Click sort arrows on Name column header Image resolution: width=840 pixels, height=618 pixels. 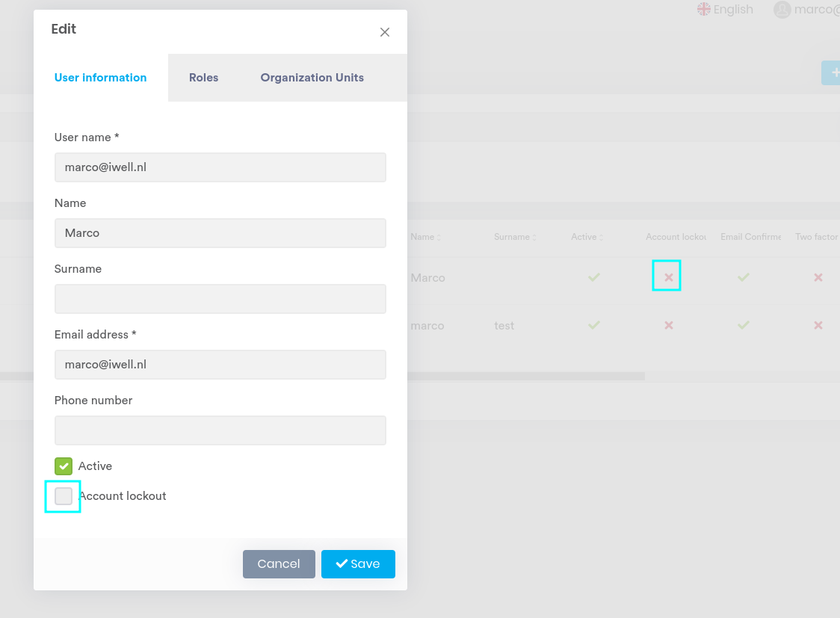click(x=438, y=236)
